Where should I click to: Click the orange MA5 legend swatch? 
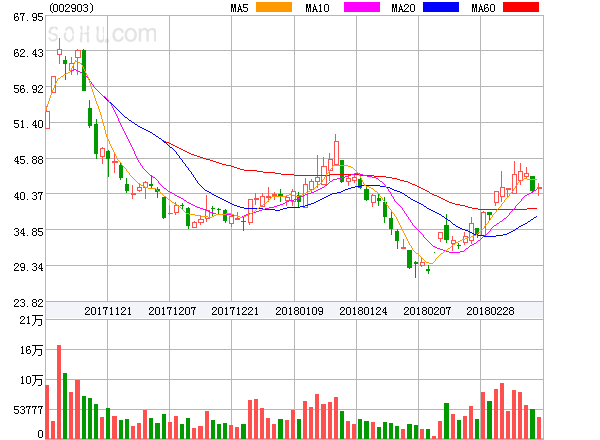[x=274, y=7]
